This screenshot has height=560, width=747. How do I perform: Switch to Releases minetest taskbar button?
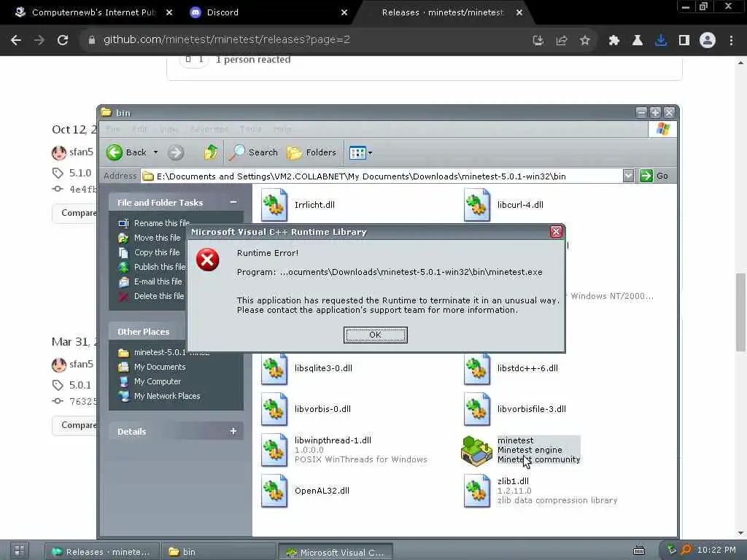point(101,552)
